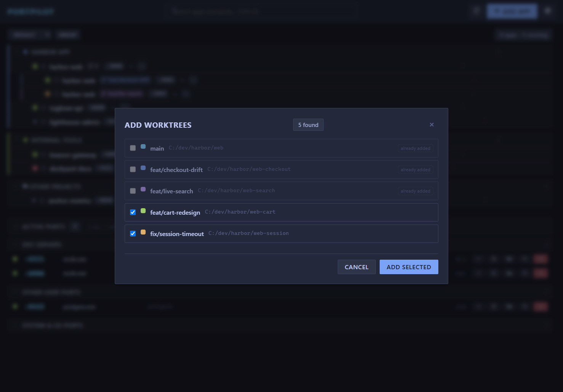Click already added badge on feat/live-search row

(x=415, y=191)
